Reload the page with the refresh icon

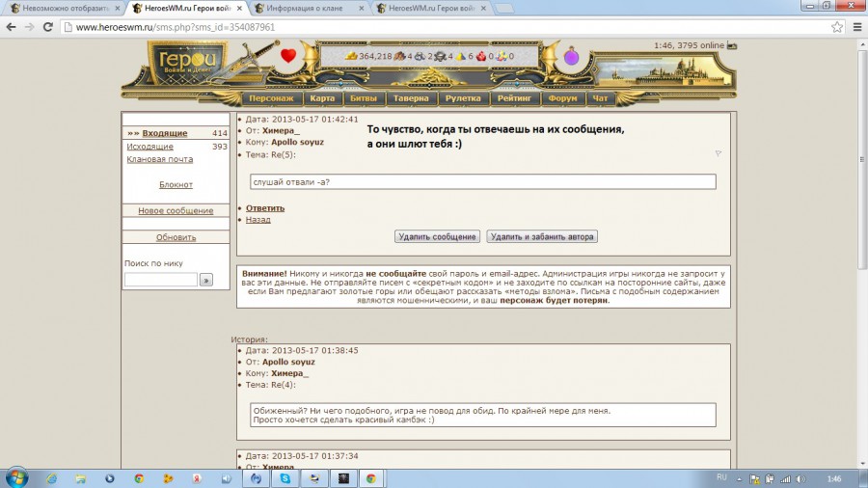click(47, 27)
